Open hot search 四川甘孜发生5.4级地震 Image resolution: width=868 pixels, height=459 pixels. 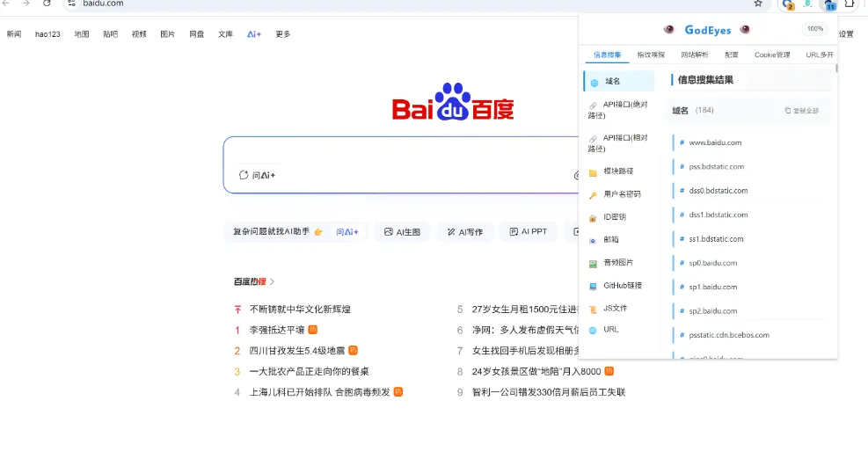296,351
